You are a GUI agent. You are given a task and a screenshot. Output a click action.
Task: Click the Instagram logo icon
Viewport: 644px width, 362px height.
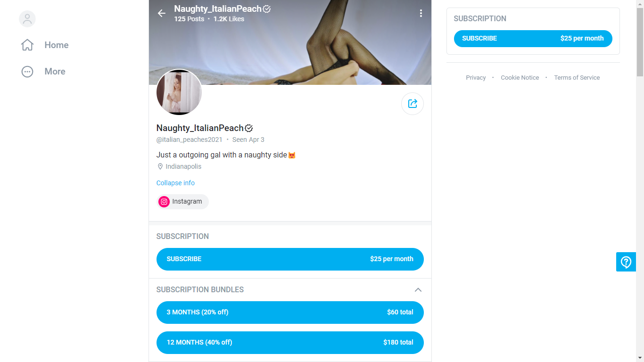click(164, 202)
